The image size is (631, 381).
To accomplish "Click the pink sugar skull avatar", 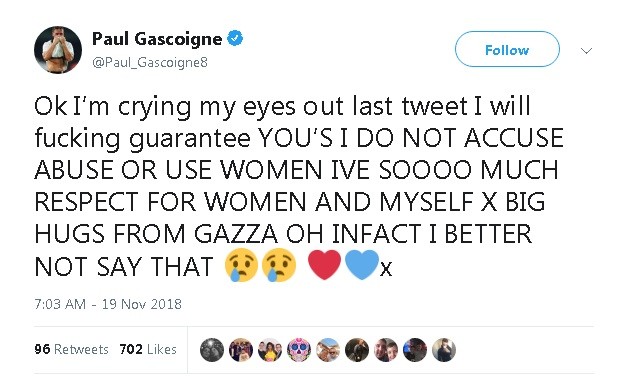I will click(x=299, y=350).
